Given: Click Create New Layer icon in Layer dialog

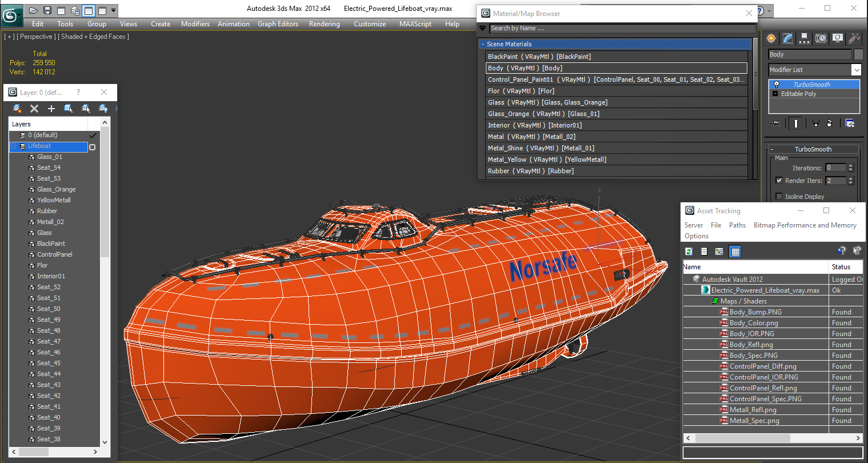Looking at the screenshot, I should [18, 108].
